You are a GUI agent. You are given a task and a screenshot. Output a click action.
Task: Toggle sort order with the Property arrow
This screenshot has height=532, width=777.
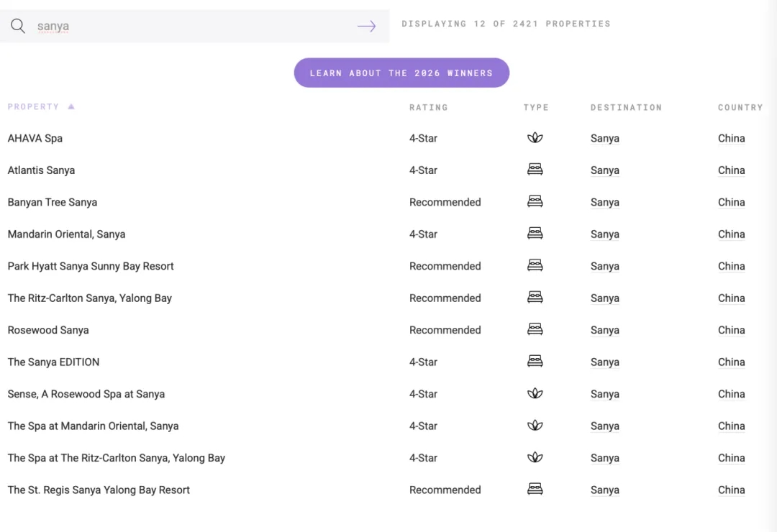coord(71,107)
